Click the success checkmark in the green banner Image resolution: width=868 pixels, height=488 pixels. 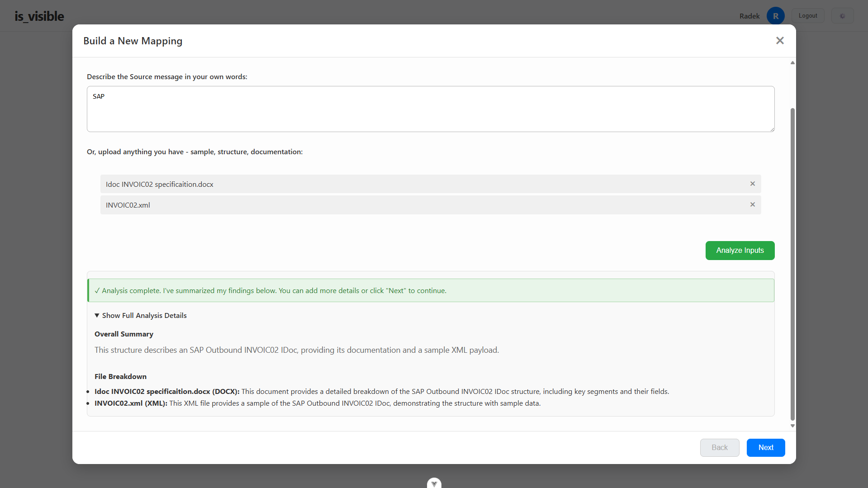tap(97, 290)
